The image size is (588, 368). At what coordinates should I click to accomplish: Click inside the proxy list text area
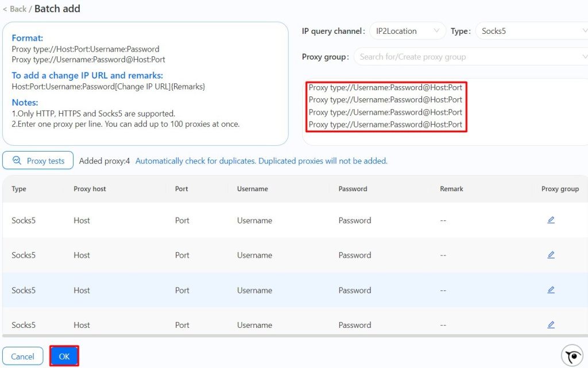pos(445,112)
